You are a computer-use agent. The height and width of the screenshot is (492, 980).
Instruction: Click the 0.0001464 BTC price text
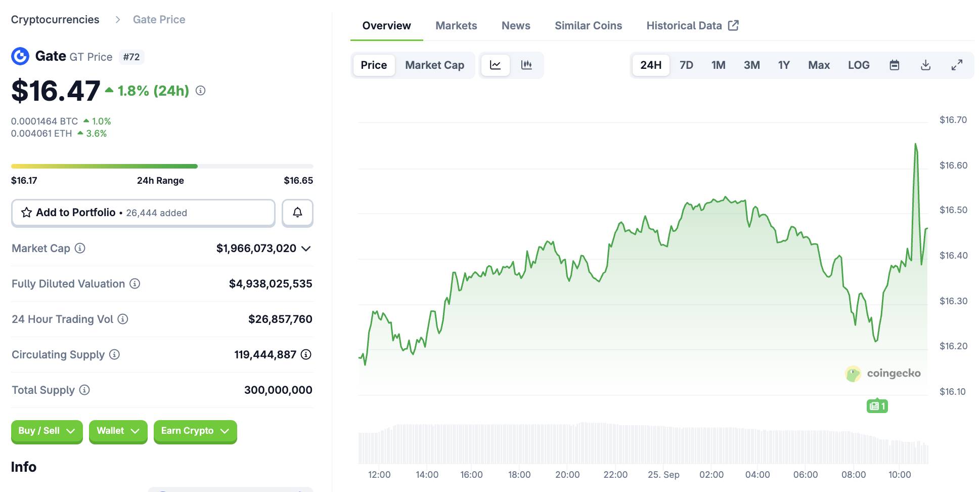[x=44, y=121]
